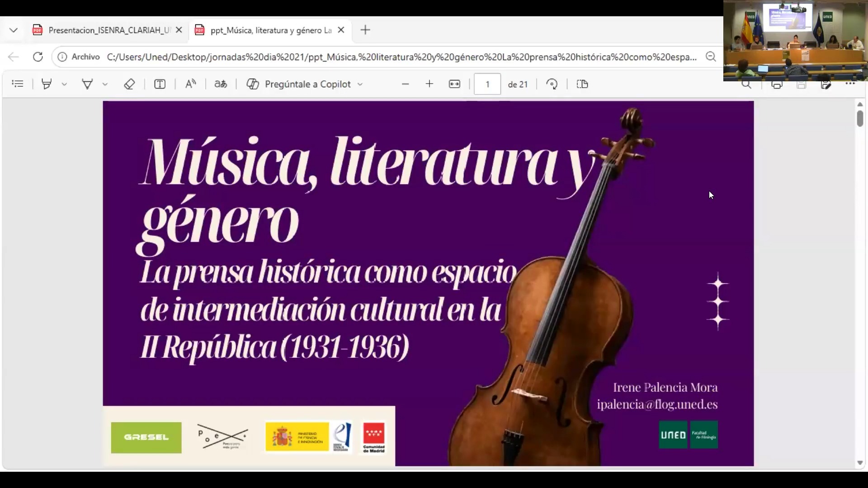Click the scrollbar up arrow

point(860,104)
